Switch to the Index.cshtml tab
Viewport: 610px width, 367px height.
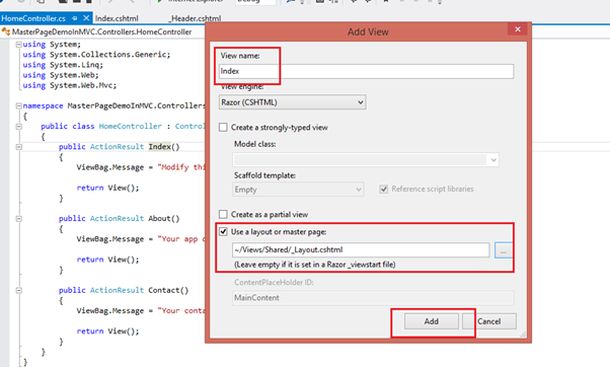pos(117,18)
